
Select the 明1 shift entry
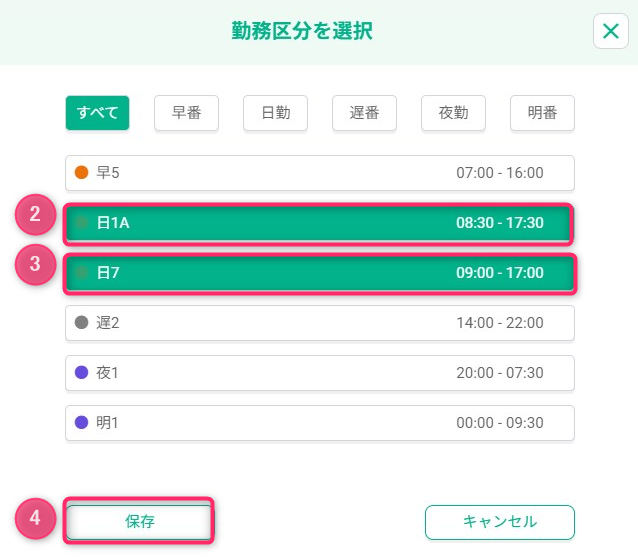coord(320,423)
